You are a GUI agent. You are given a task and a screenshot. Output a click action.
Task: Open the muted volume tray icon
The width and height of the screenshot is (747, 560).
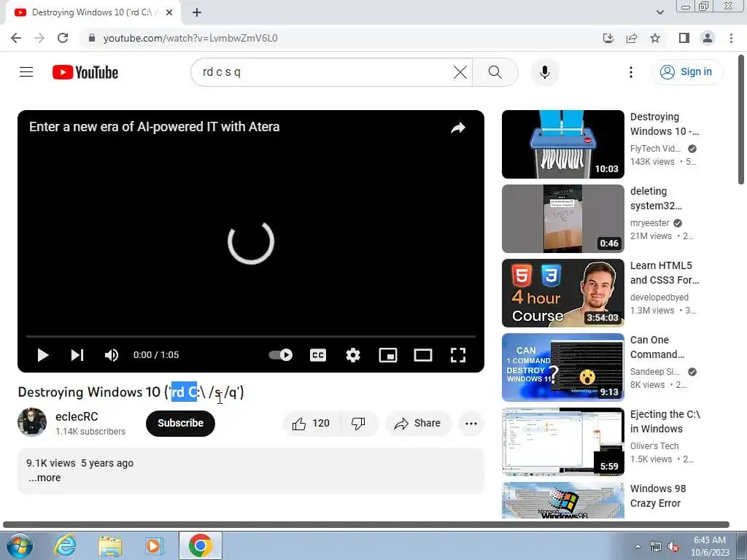click(673, 547)
